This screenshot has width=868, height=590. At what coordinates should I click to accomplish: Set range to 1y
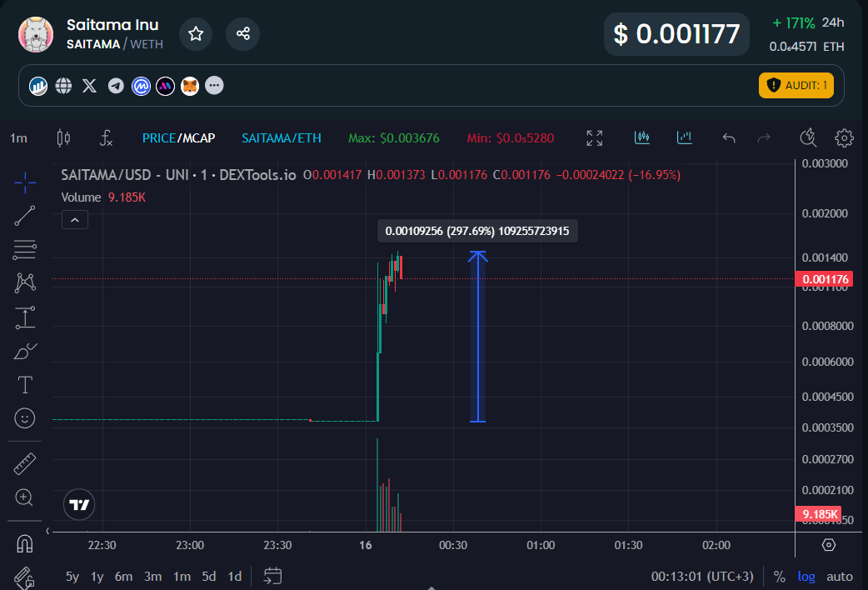tap(97, 577)
